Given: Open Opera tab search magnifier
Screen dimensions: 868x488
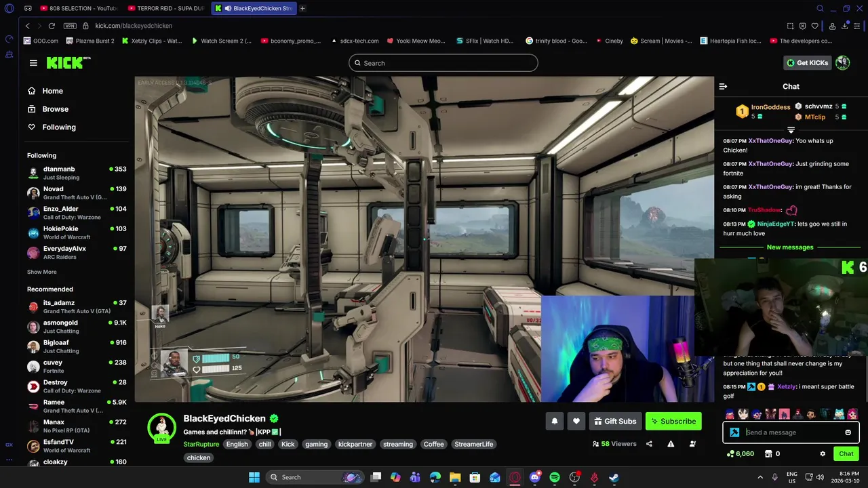Looking at the screenshot, I should click(x=820, y=8).
